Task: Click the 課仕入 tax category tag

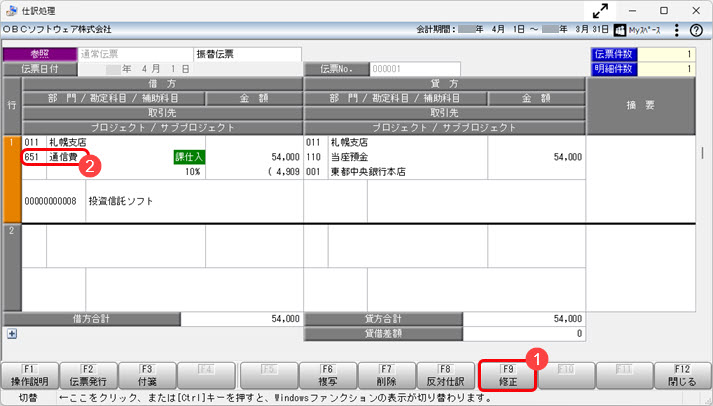Action: pos(190,157)
